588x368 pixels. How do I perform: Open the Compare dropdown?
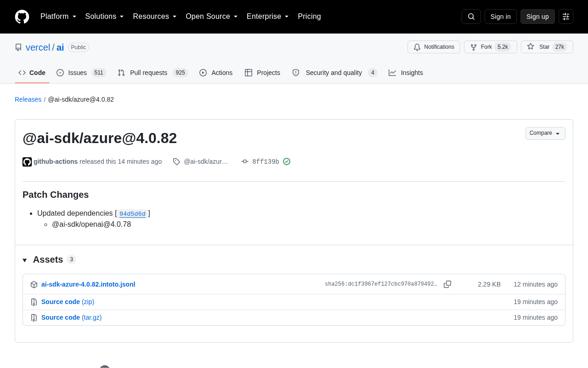click(x=545, y=133)
